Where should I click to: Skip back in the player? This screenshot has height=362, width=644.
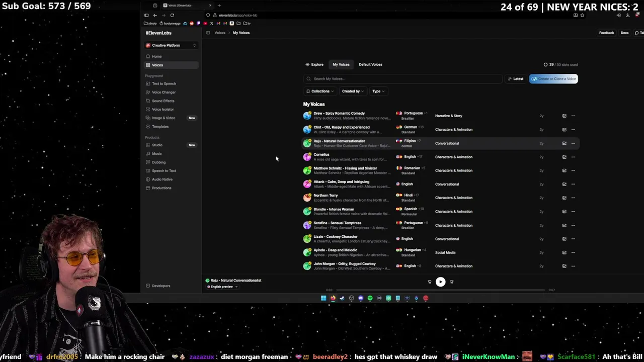point(429,282)
